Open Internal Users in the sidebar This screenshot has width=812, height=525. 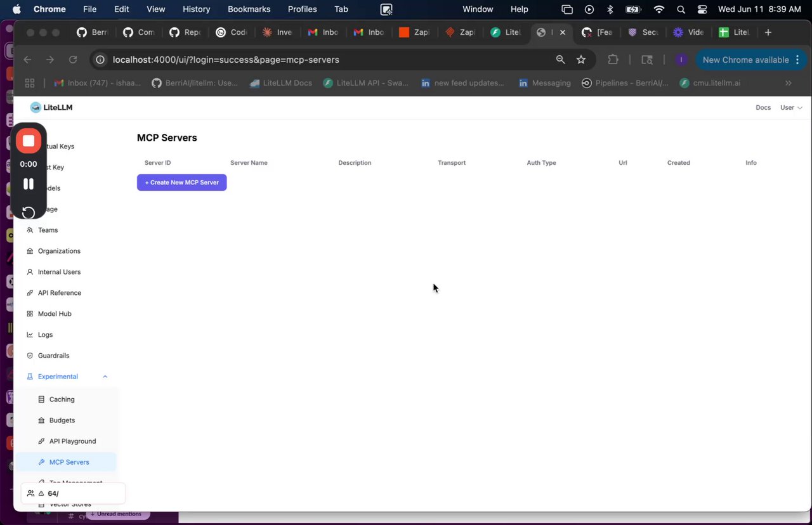tap(59, 272)
